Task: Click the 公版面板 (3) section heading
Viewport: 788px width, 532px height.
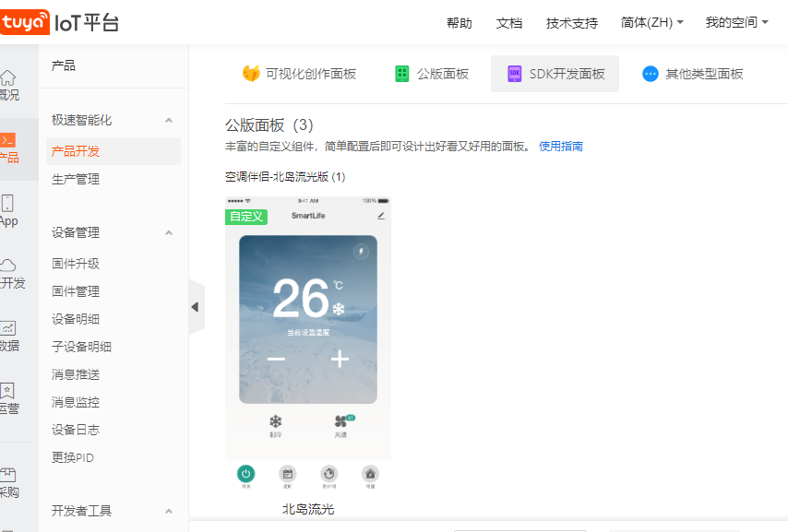Action: tap(269, 124)
